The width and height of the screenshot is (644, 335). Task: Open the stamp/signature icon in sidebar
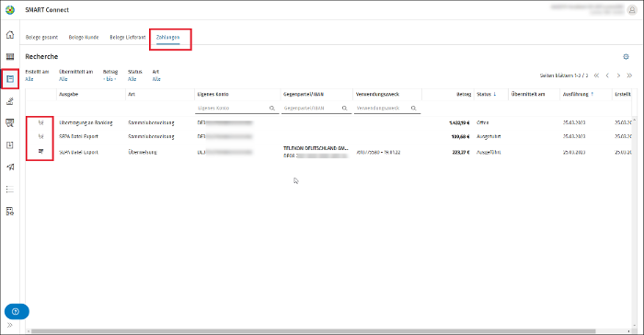click(10, 101)
